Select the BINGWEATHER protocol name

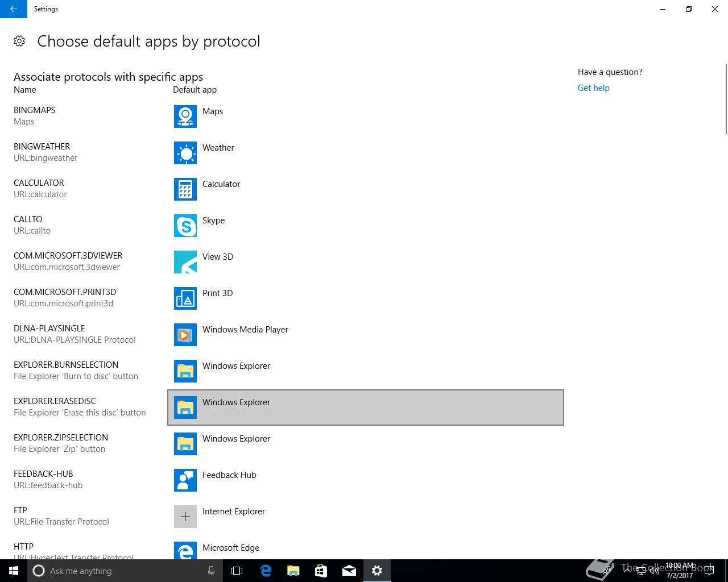(42, 147)
